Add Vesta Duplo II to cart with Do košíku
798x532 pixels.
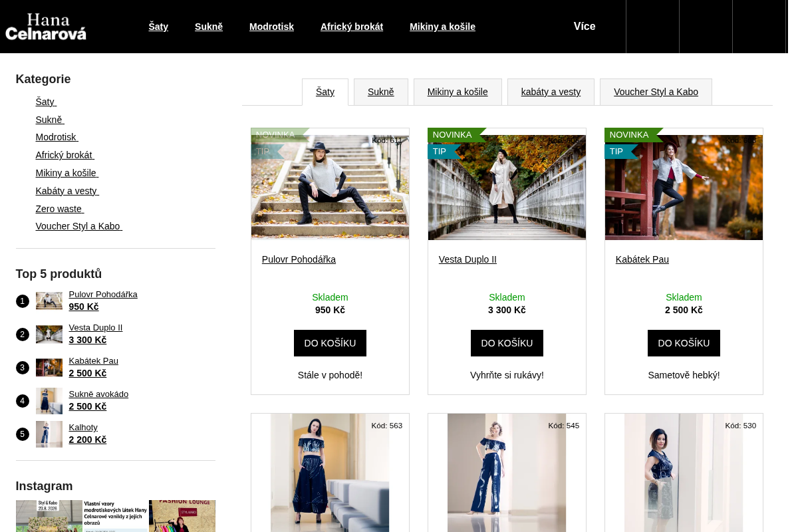pyautogui.click(x=507, y=343)
